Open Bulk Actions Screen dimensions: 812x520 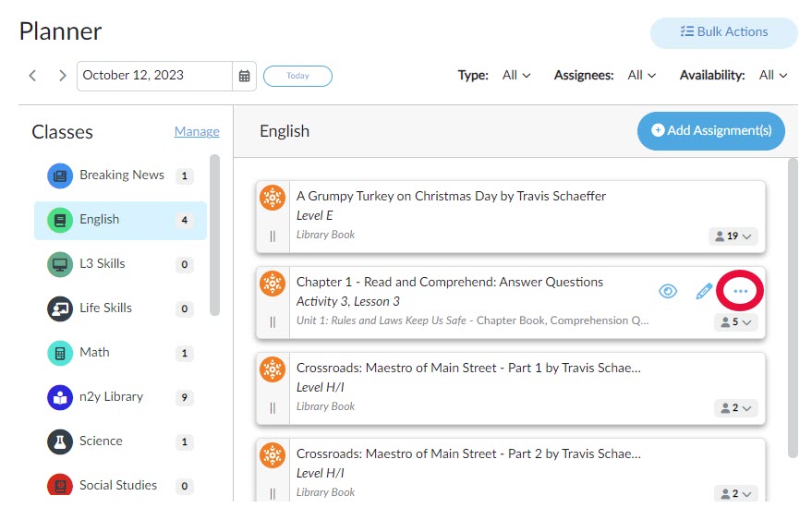click(723, 32)
